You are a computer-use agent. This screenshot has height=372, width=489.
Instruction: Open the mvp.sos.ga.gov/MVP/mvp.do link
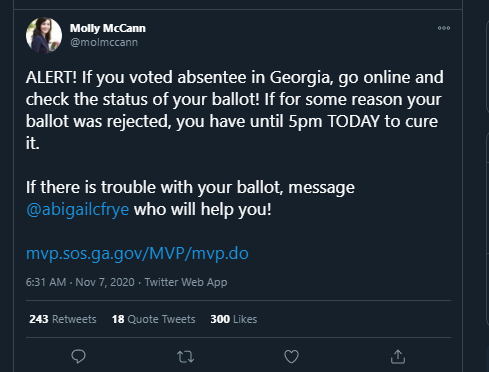(137, 253)
